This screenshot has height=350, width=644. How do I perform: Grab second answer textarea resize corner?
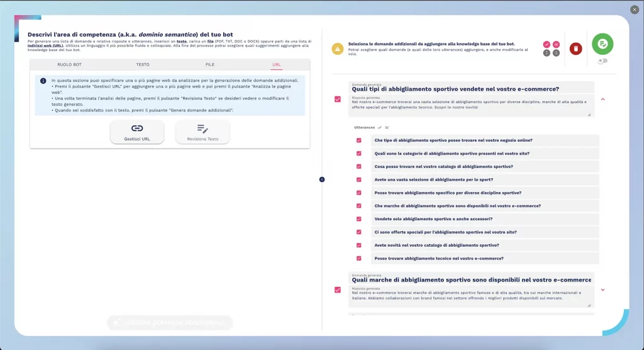coord(589,305)
